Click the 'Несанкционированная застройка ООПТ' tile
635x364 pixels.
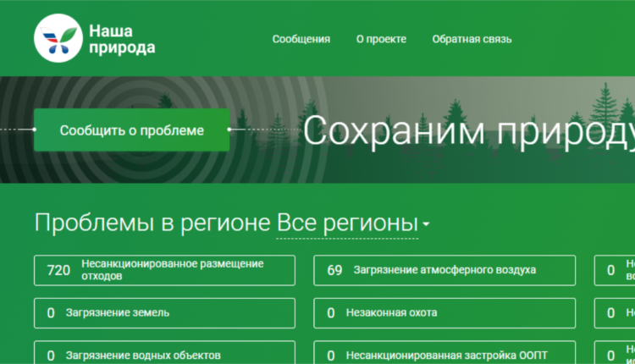tap(444, 354)
